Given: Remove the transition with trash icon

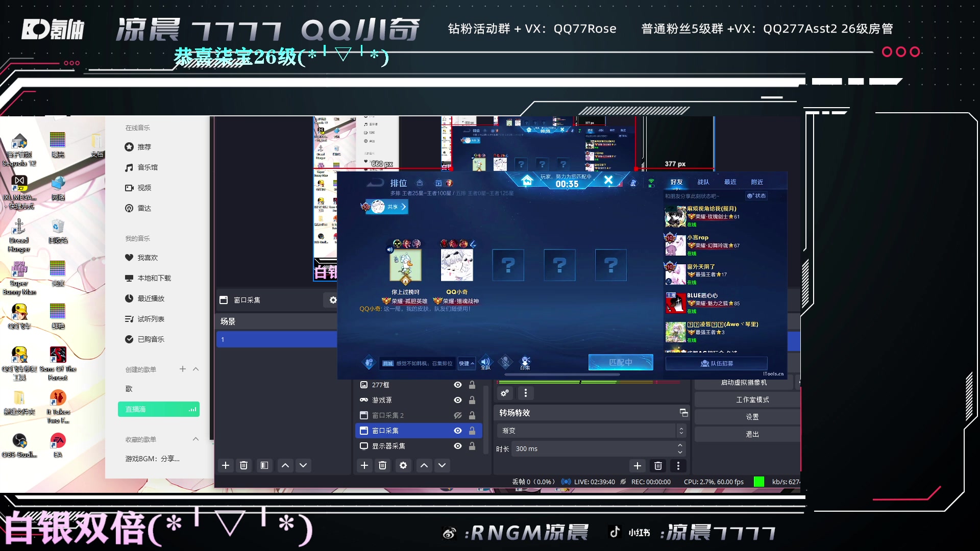Looking at the screenshot, I should tap(658, 465).
